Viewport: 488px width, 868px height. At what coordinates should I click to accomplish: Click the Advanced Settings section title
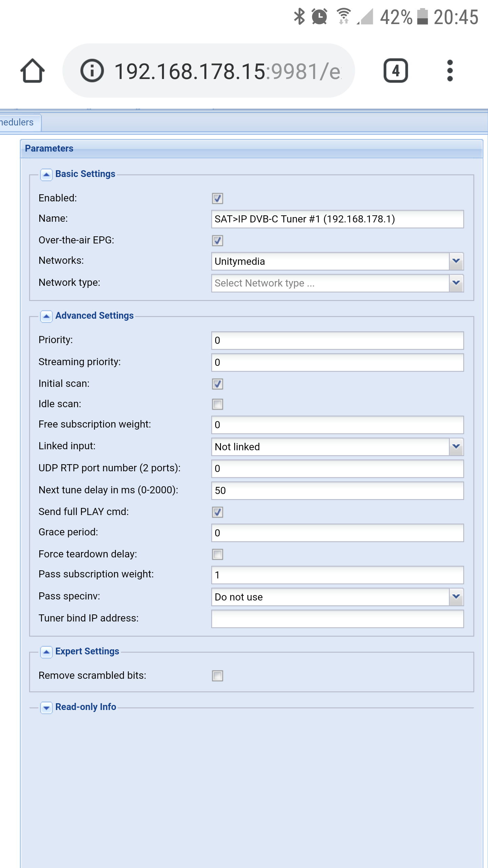point(95,316)
